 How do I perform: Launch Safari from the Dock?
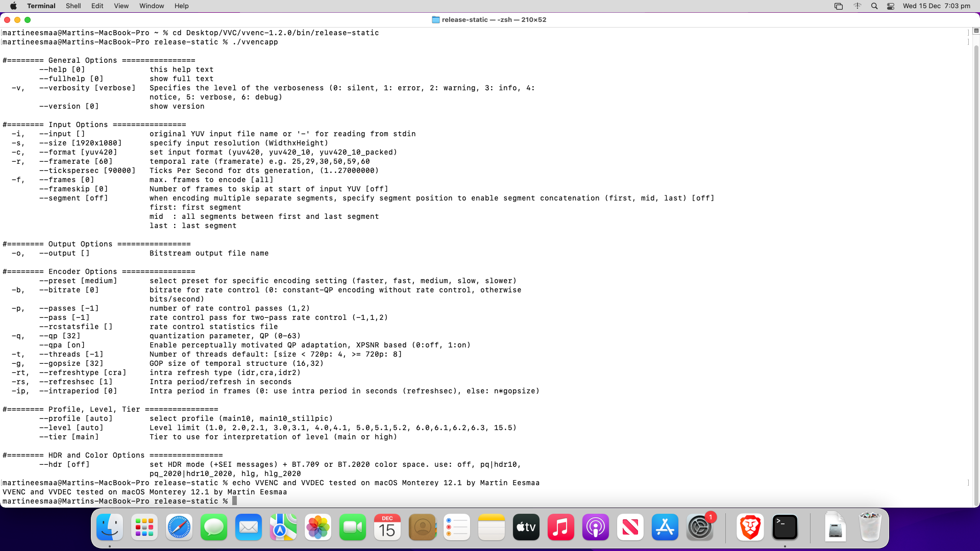click(x=179, y=527)
